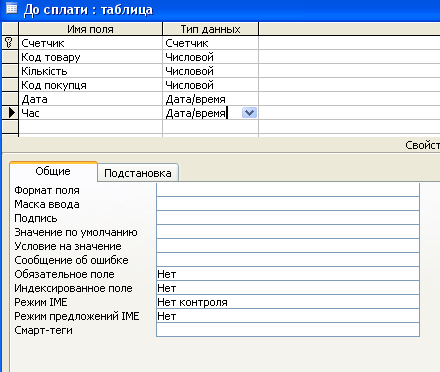Click the Числовой type of Кількість
Screen dimensions: 440x372
(x=210, y=71)
